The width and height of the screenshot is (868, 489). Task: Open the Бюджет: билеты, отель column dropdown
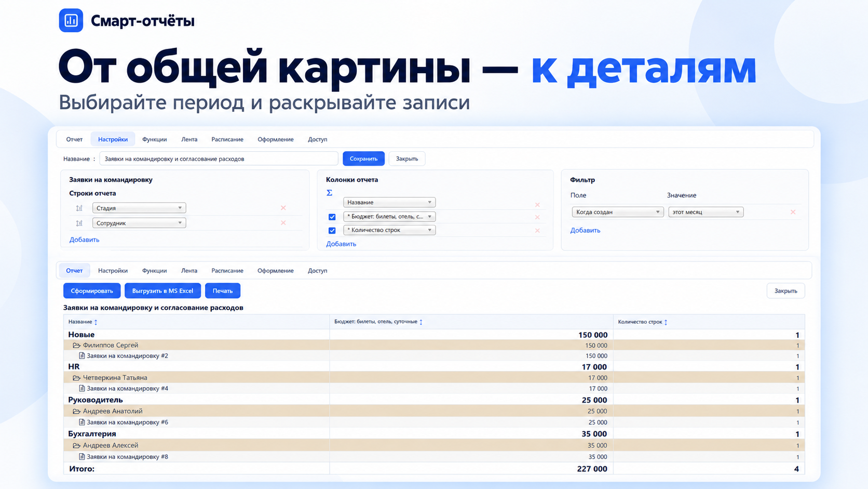[x=389, y=217]
